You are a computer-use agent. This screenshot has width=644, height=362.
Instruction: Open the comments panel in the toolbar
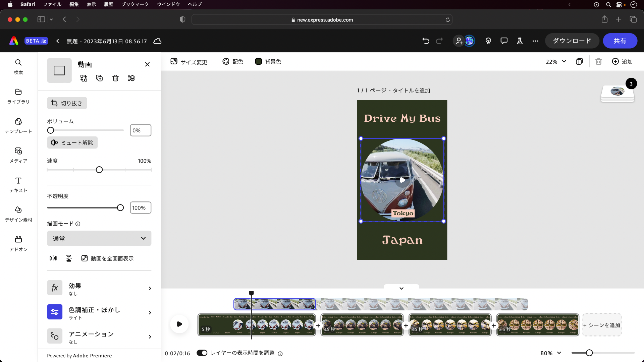[504, 41]
